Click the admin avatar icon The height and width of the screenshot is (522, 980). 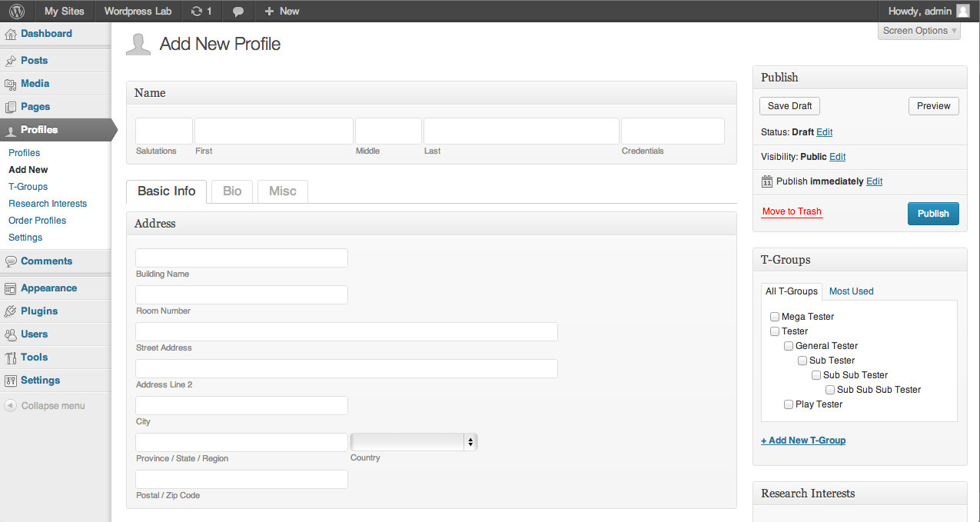[962, 11]
